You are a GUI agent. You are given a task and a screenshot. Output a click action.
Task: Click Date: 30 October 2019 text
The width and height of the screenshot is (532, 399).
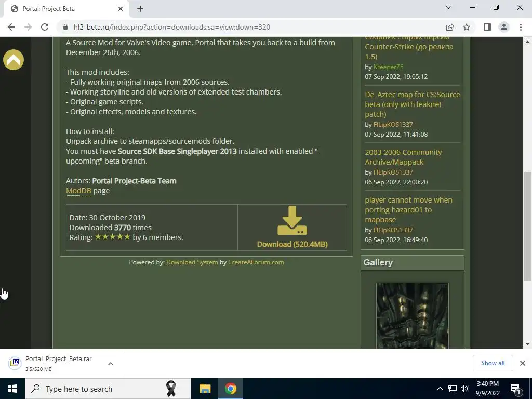(107, 218)
